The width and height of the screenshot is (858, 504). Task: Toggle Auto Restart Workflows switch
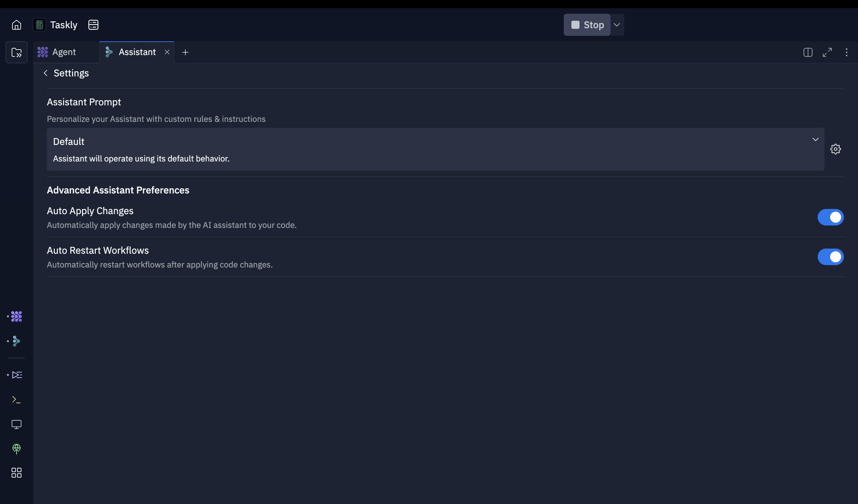(x=831, y=257)
